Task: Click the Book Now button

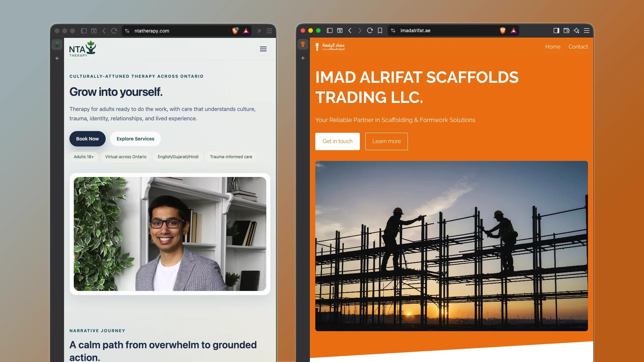Action: (88, 139)
